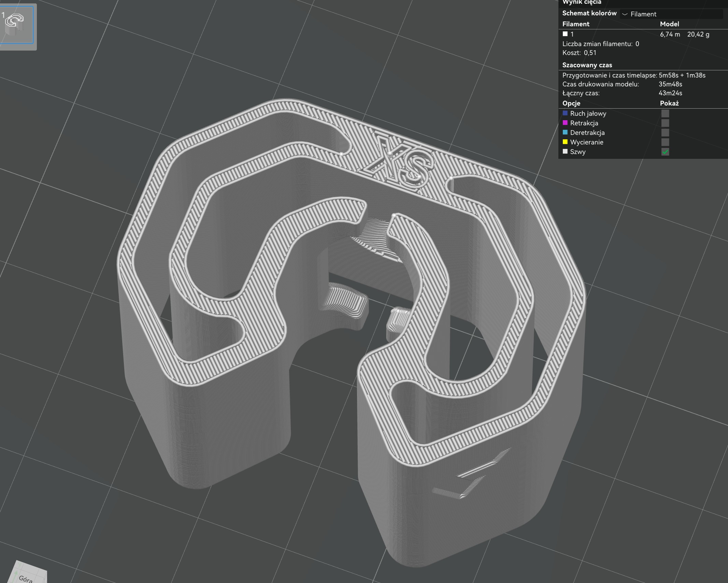Uncheck the Szwy checkbox
This screenshot has width=728, height=583.
tap(665, 152)
